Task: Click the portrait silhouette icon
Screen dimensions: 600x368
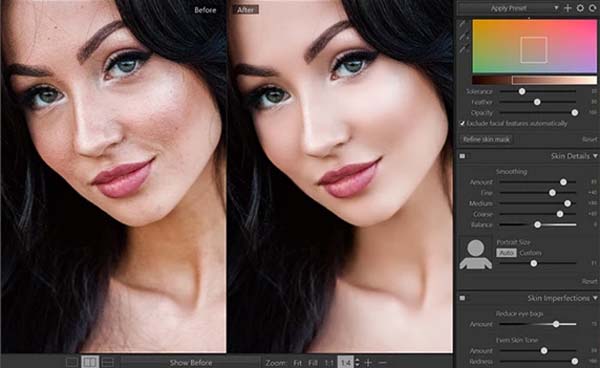Action: [x=476, y=254]
